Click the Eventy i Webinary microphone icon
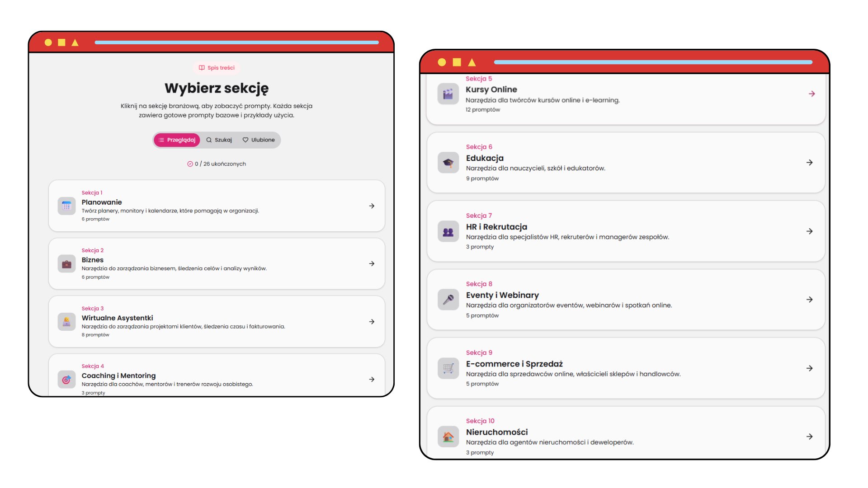This screenshot has width=868, height=488. tap(448, 300)
